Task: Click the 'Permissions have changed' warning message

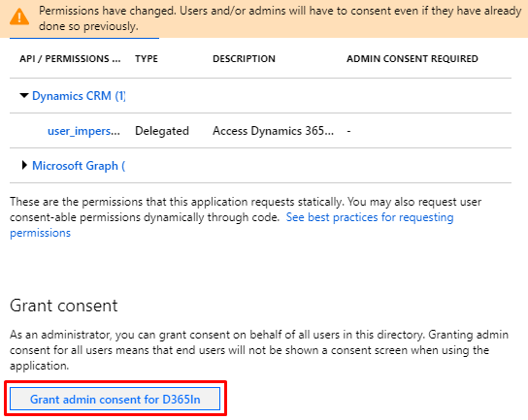Action: click(280, 18)
